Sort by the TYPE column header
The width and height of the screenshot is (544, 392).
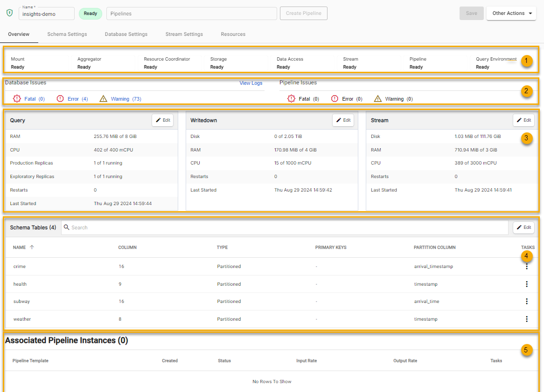(222, 247)
